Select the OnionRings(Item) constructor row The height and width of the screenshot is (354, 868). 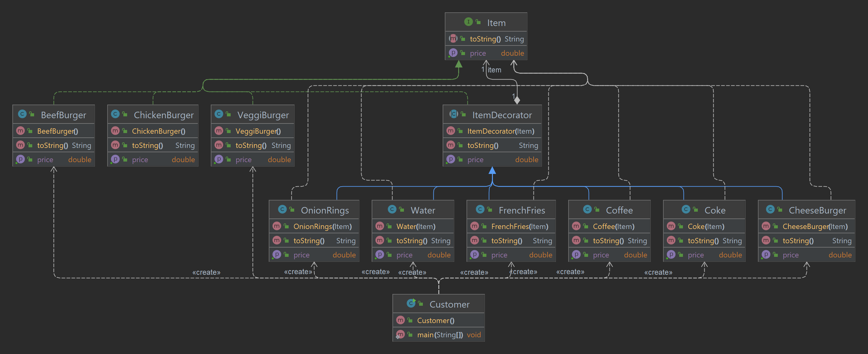coord(322,227)
